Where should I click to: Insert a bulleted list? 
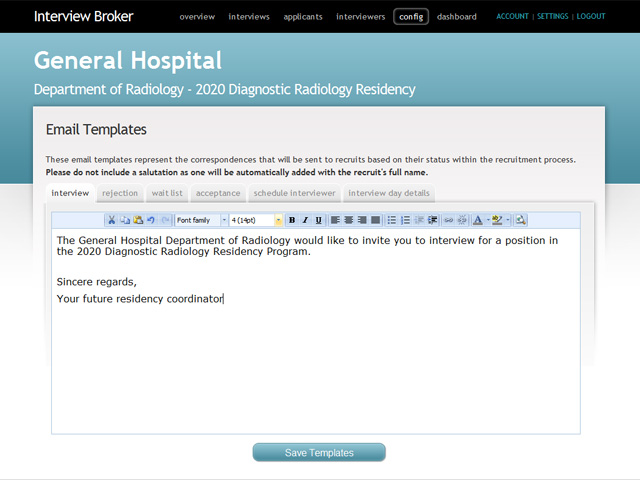coord(392,220)
